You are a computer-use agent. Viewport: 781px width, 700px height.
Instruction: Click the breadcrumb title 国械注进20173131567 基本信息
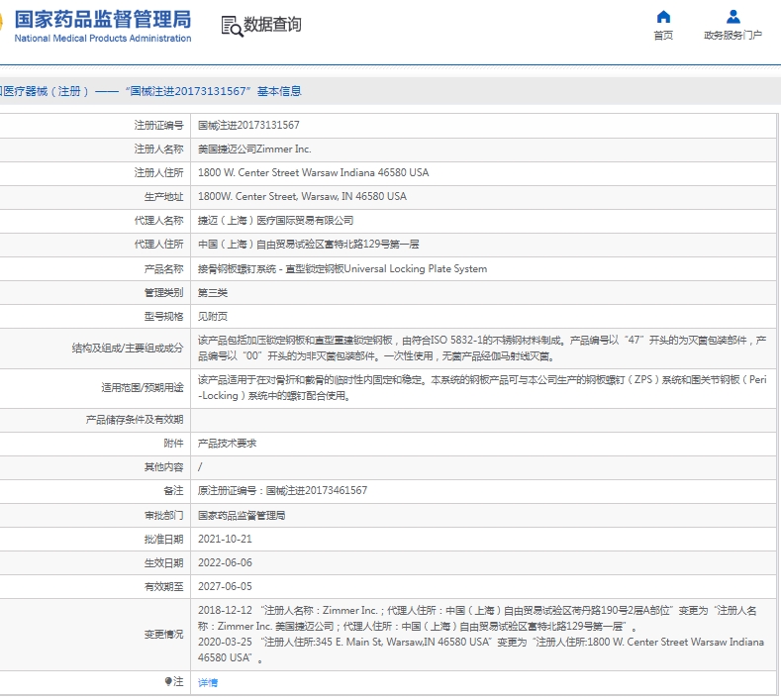[213, 91]
